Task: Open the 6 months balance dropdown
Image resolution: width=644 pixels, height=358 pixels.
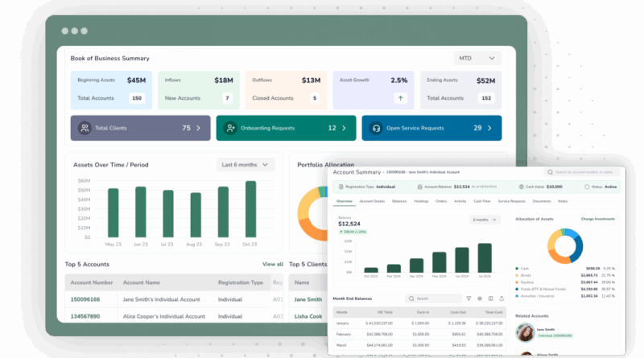Action: [x=485, y=219]
